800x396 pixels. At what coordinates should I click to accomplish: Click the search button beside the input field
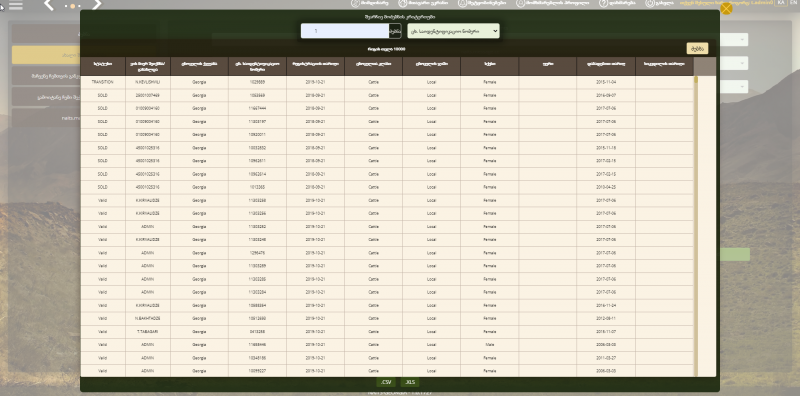(395, 31)
